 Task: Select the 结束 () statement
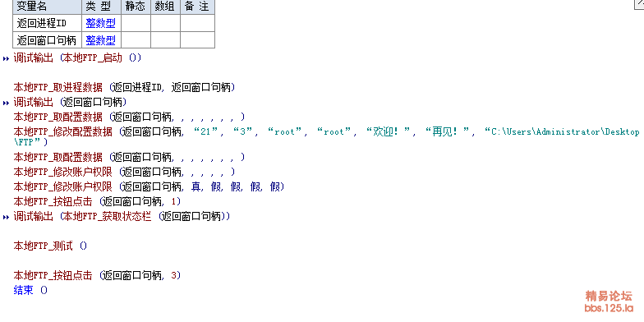click(30, 291)
